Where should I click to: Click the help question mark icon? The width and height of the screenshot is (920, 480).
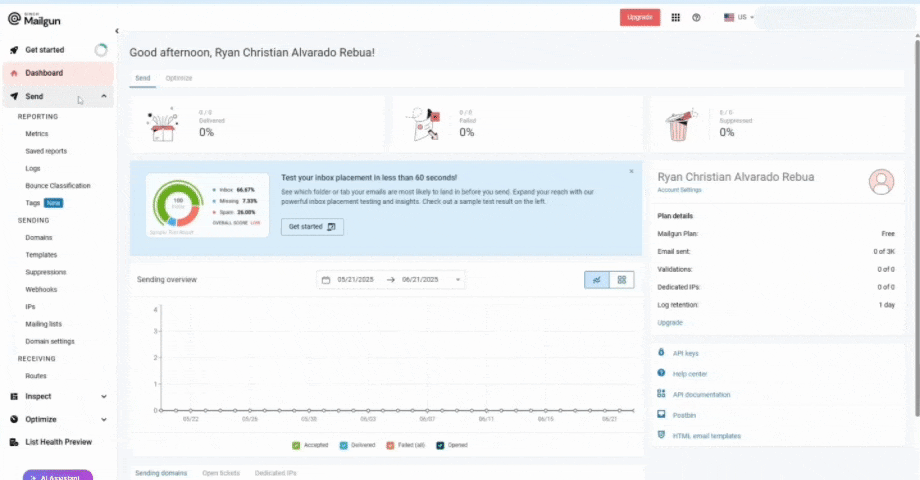(696, 18)
